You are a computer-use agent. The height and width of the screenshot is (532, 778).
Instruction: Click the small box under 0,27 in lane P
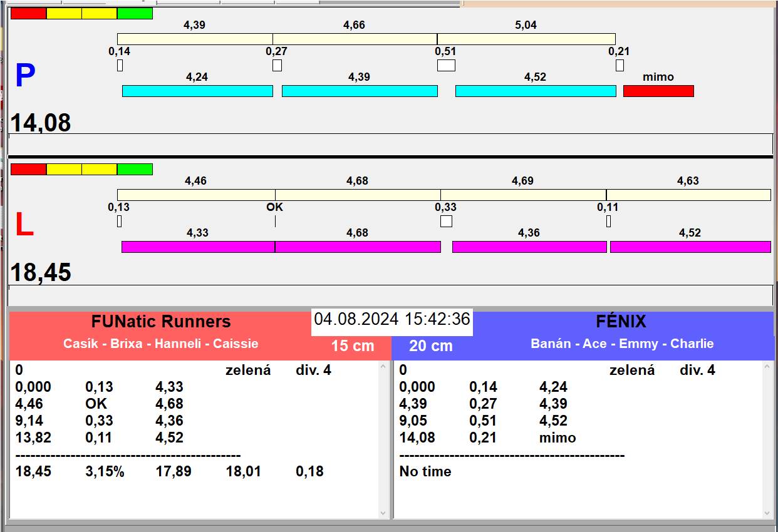tap(277, 65)
